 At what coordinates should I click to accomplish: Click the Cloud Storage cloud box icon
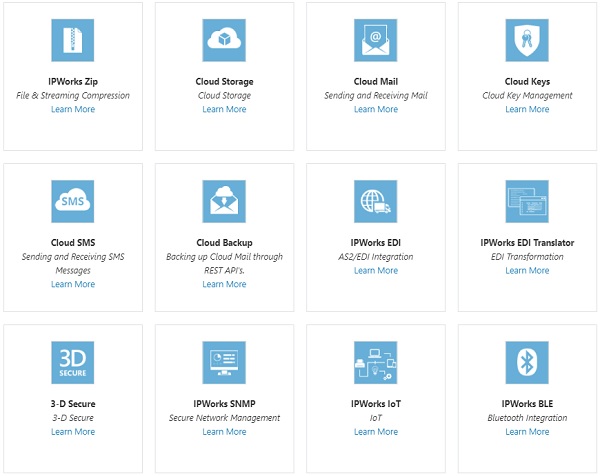[224, 40]
